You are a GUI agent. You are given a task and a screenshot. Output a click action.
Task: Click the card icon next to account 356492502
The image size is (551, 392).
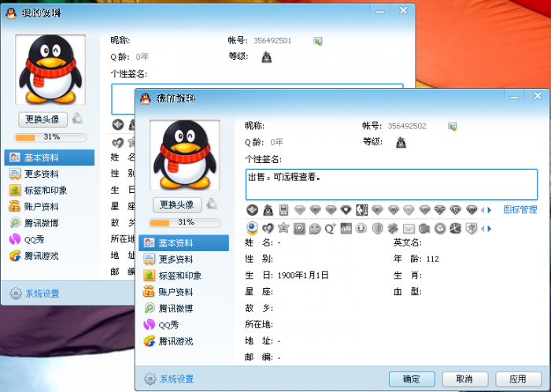click(x=453, y=127)
